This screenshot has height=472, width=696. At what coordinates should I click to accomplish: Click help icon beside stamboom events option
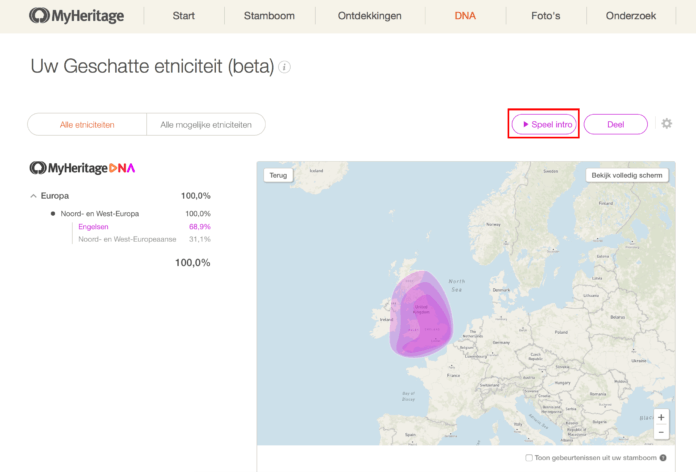tap(663, 457)
